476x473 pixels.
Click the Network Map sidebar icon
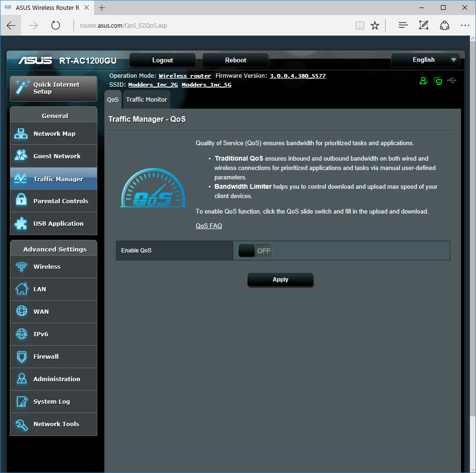tap(21, 134)
